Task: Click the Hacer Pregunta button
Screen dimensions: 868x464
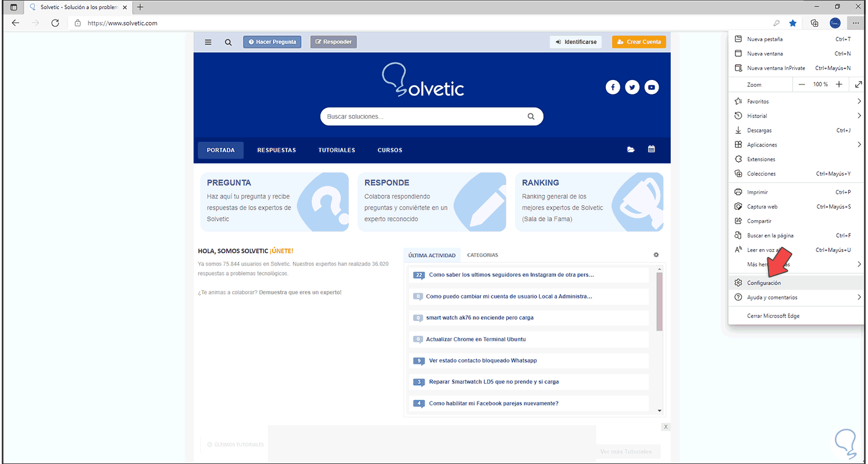Action: (272, 42)
